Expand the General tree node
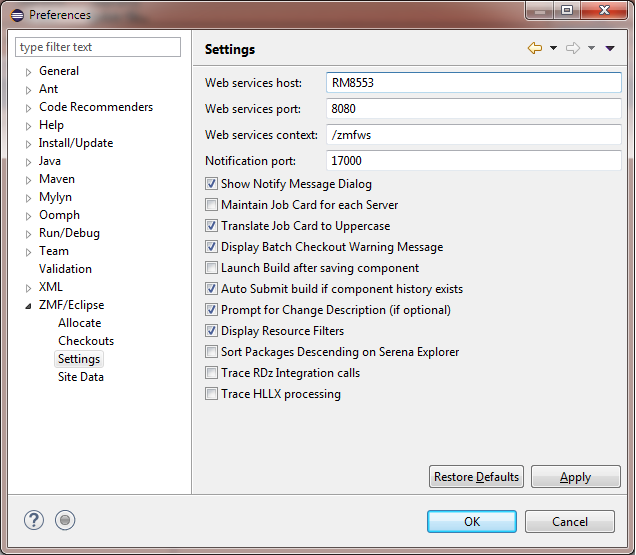This screenshot has height=555, width=636. (28, 72)
